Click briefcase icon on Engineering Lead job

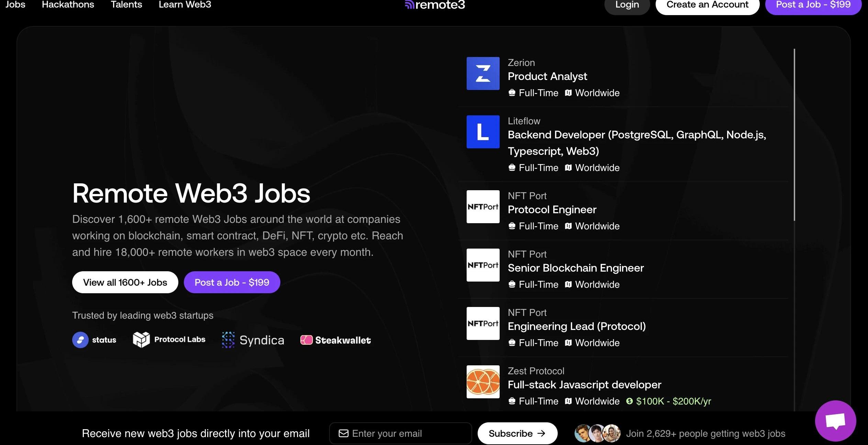(512, 343)
